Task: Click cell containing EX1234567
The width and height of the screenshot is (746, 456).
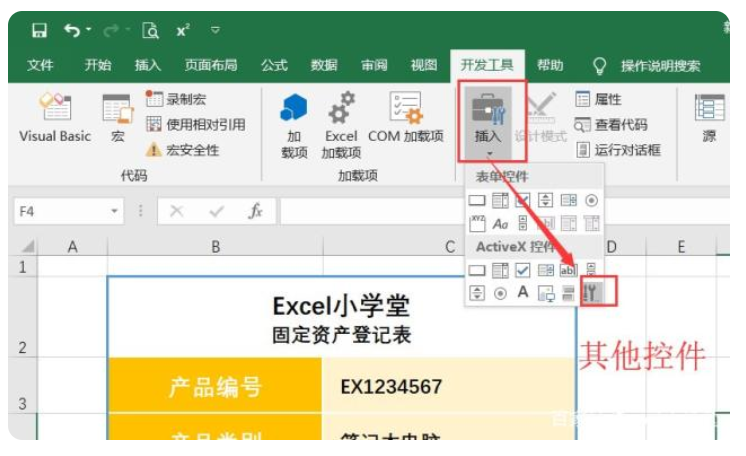Action: click(448, 386)
